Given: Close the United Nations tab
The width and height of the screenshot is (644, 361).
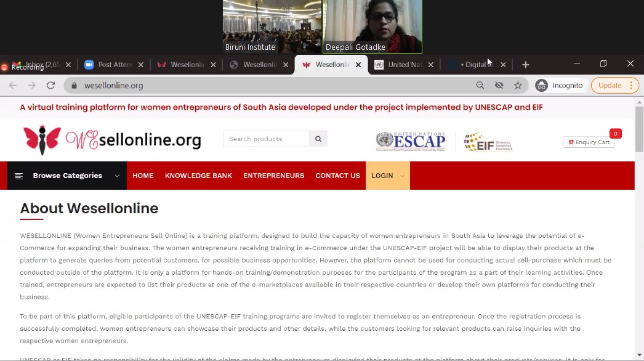Looking at the screenshot, I should [x=430, y=65].
